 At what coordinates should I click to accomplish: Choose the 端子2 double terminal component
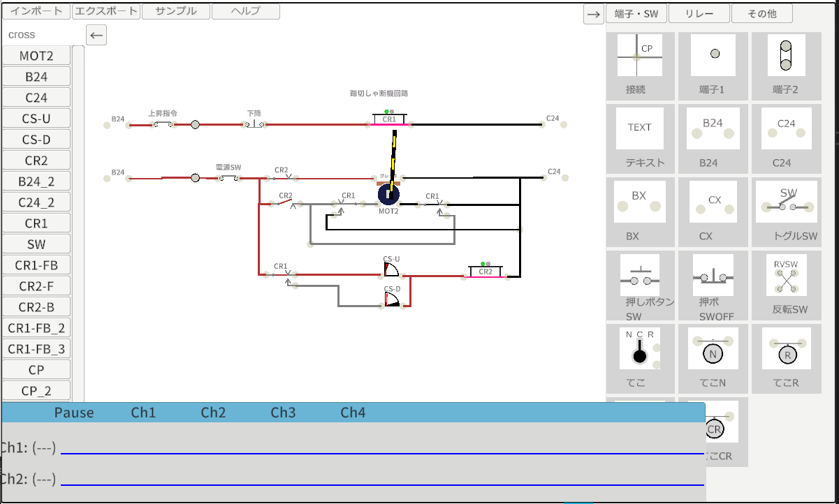pyautogui.click(x=786, y=56)
